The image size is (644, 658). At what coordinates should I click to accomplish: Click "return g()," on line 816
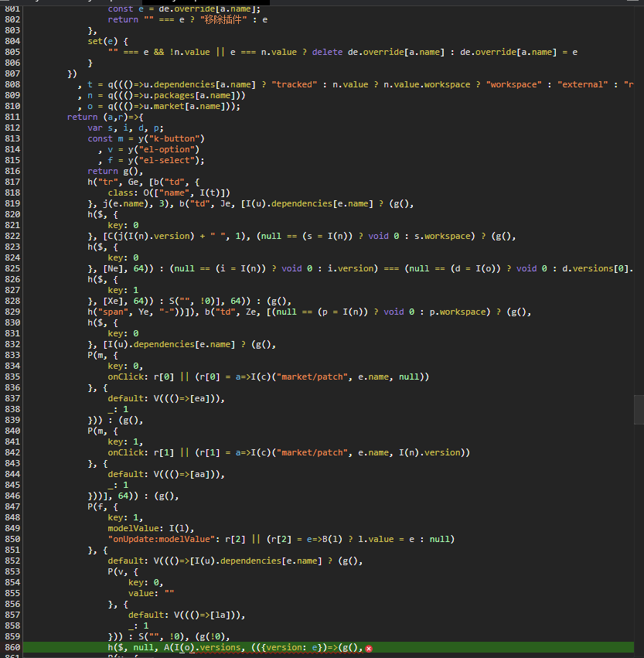pos(115,171)
